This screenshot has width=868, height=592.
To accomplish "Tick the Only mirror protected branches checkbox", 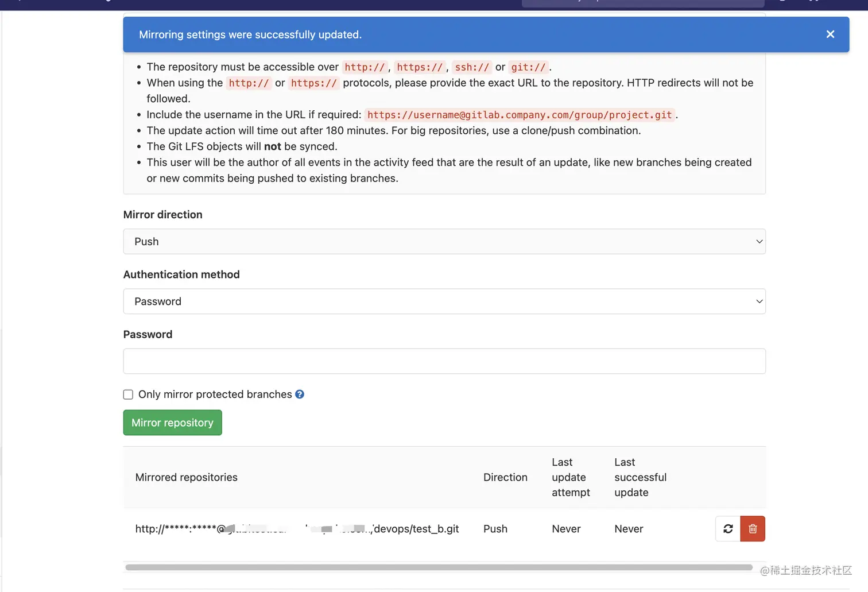I will click(128, 394).
